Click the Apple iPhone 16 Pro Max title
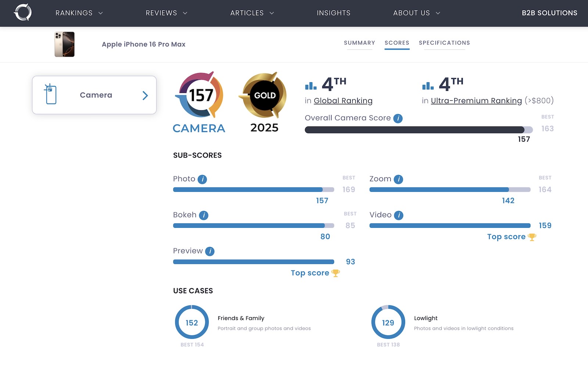Image resolution: width=588 pixels, height=366 pixels. click(143, 44)
